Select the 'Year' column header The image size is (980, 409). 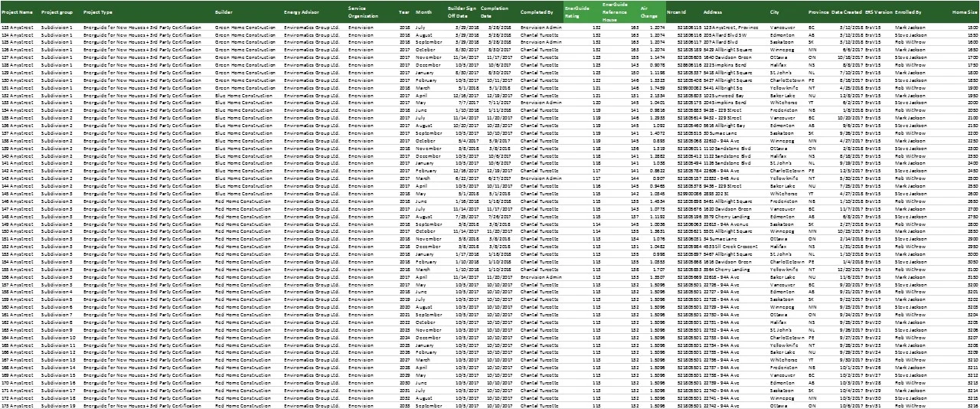pos(404,13)
